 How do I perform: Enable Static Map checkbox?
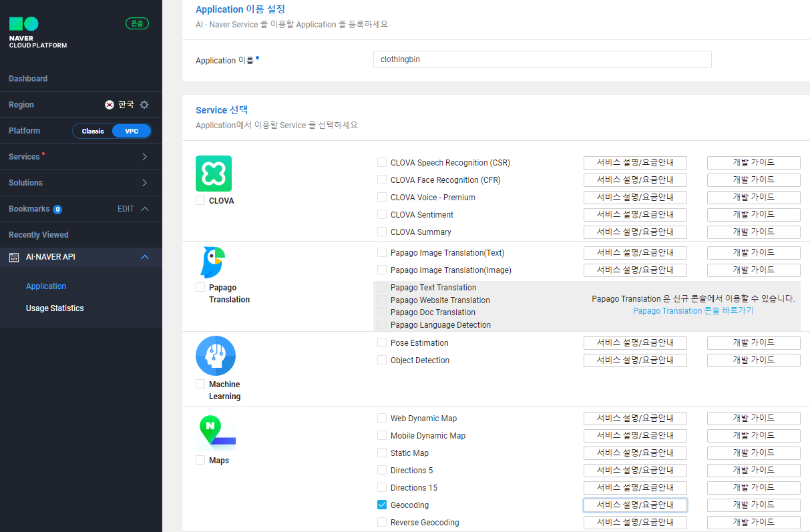click(382, 453)
